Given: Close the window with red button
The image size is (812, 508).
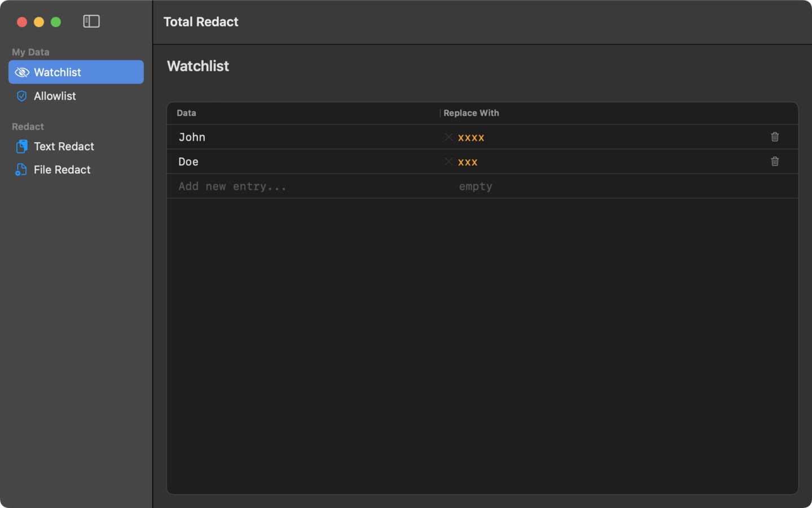Looking at the screenshot, I should coord(22,22).
